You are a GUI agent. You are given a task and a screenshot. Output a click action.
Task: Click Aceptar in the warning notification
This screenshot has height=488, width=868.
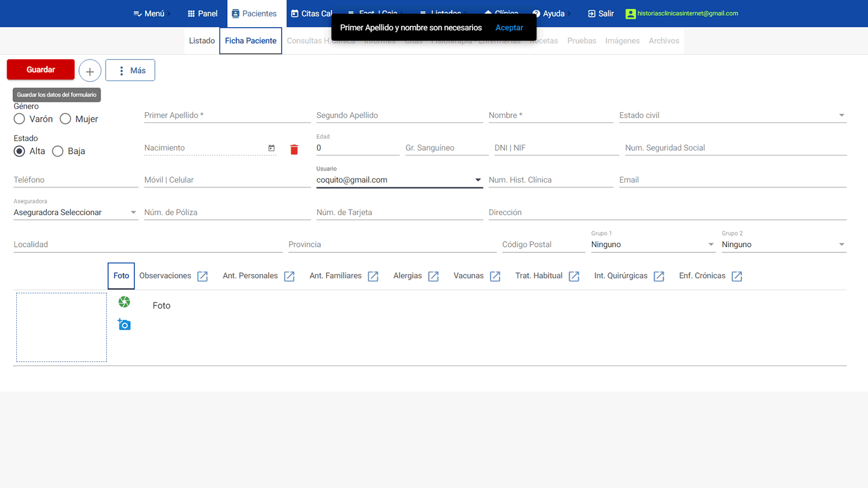509,28
